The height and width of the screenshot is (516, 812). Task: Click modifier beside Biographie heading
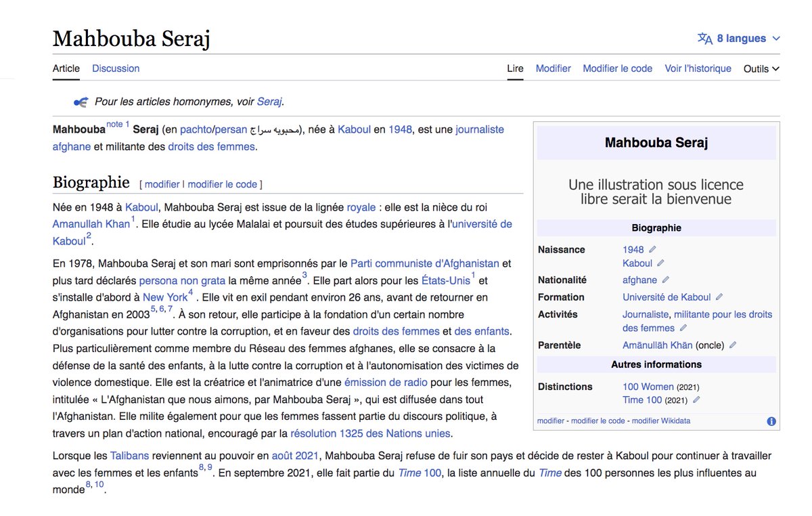point(162,184)
